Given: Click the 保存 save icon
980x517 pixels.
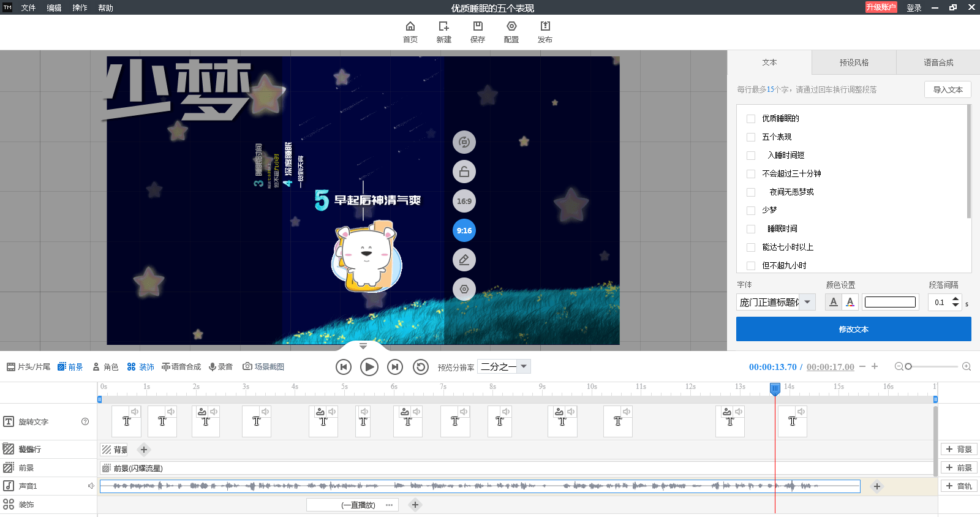Looking at the screenshot, I should (478, 26).
